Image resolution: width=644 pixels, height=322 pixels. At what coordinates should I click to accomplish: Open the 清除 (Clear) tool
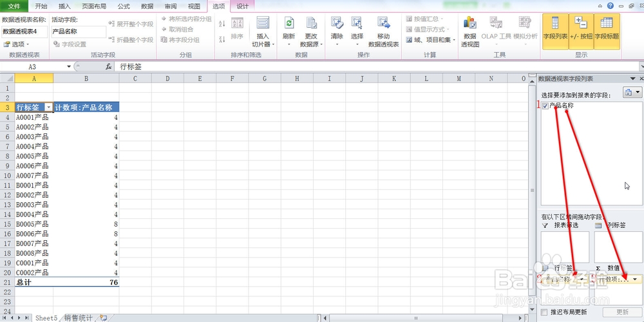pyautogui.click(x=337, y=23)
